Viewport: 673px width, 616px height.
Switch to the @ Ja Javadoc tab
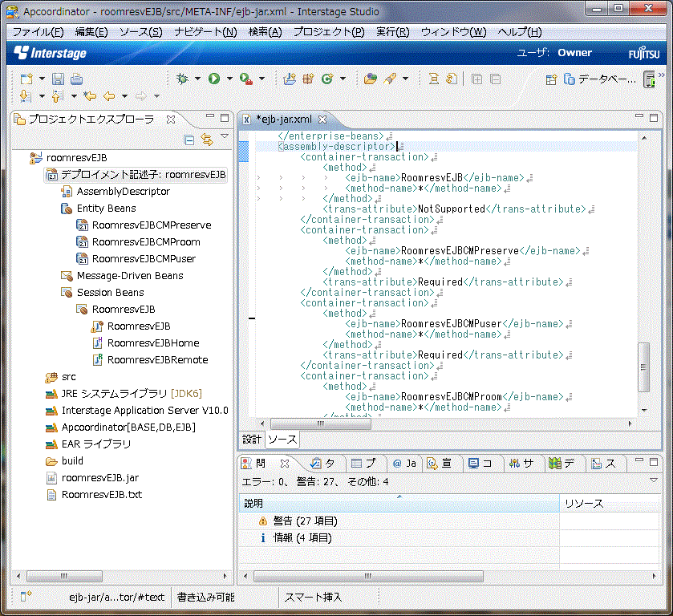(404, 464)
